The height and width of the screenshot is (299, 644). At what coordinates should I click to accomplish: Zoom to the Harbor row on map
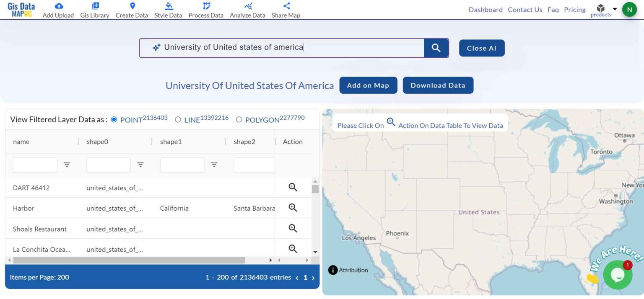pyautogui.click(x=293, y=208)
